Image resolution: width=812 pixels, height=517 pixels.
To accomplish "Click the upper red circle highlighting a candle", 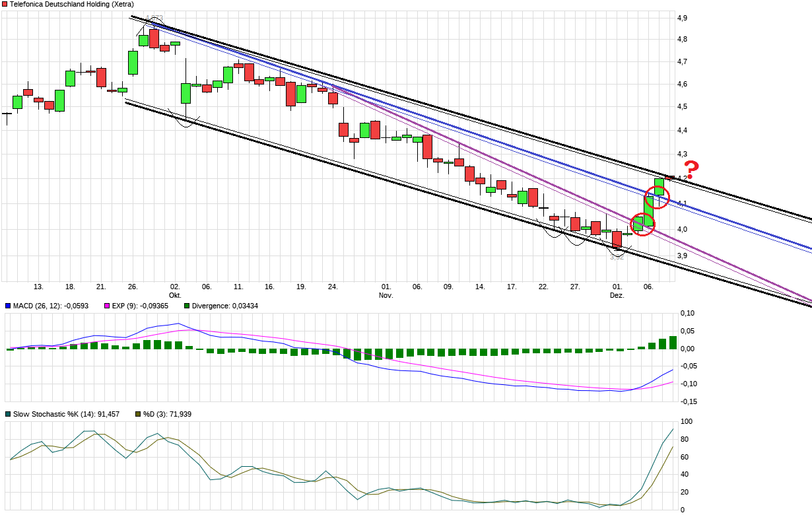I will [658, 197].
